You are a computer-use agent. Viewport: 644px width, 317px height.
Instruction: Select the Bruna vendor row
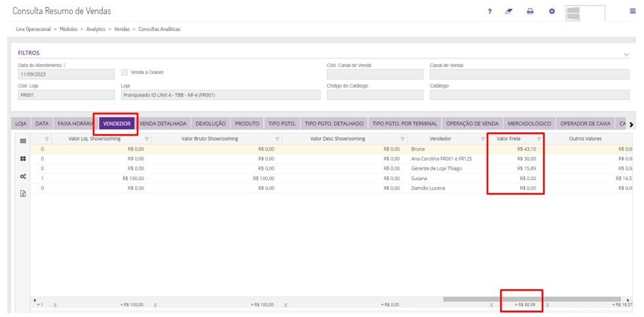pos(330,149)
